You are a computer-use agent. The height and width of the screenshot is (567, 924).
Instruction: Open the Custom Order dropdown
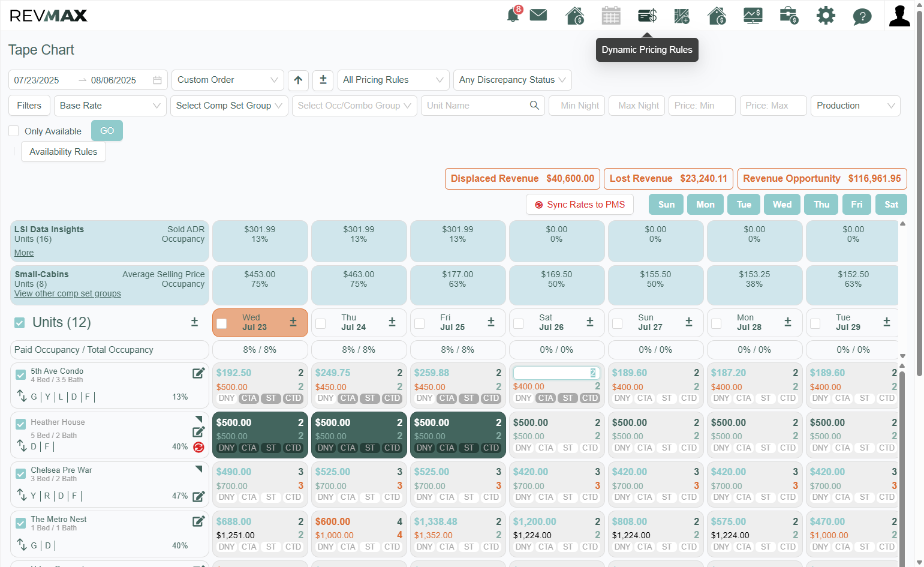[x=228, y=80]
